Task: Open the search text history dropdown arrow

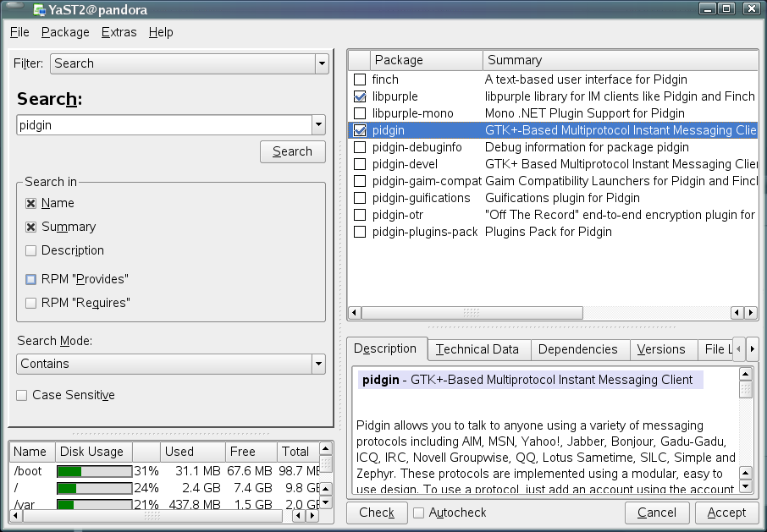Action: pyautogui.click(x=318, y=125)
